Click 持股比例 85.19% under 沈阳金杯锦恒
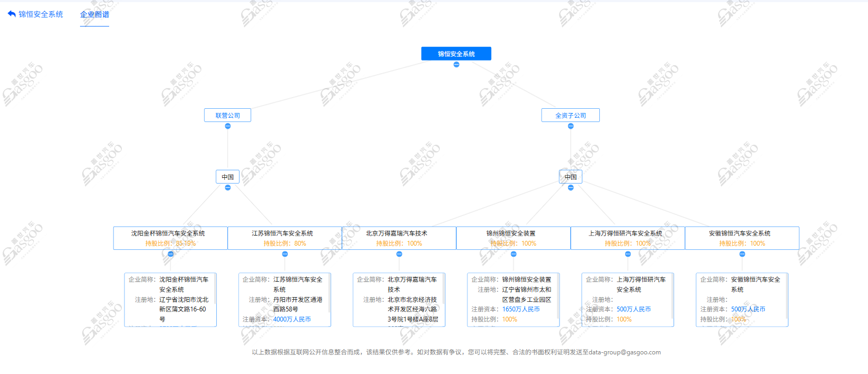Viewport: 868px width, 374px height. tap(171, 243)
